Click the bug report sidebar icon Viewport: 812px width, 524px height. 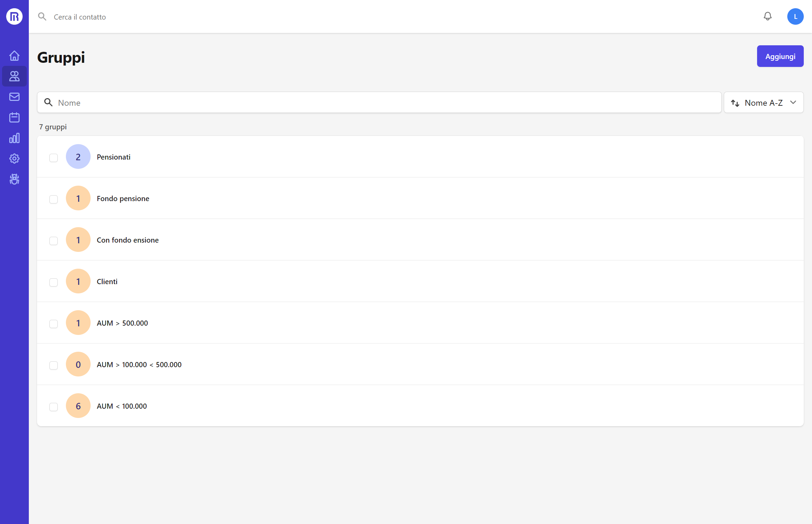click(14, 179)
